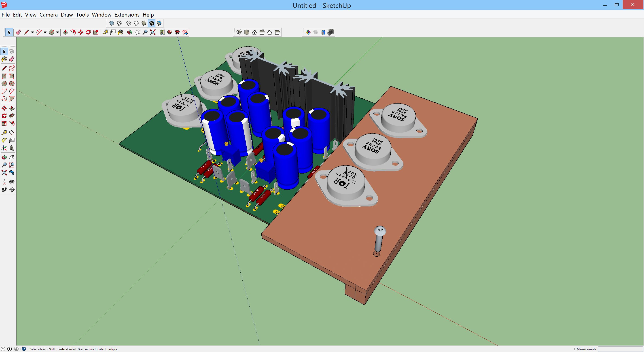Open the Extensions menu
Image resolution: width=644 pixels, height=352 pixels.
click(x=127, y=15)
